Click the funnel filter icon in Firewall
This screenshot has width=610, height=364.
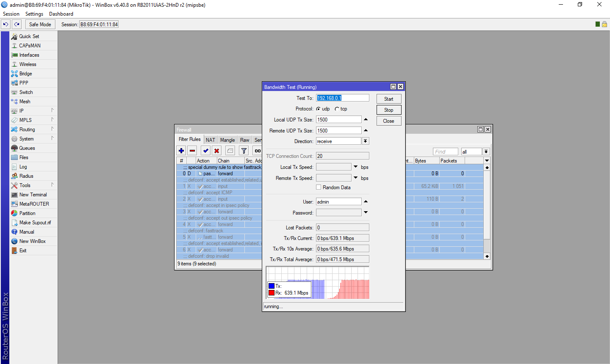pos(244,151)
